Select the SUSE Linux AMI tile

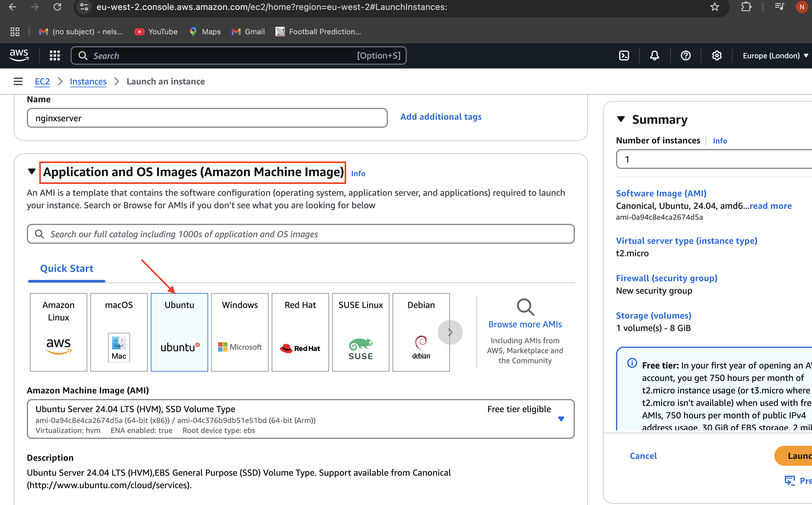[x=361, y=332]
